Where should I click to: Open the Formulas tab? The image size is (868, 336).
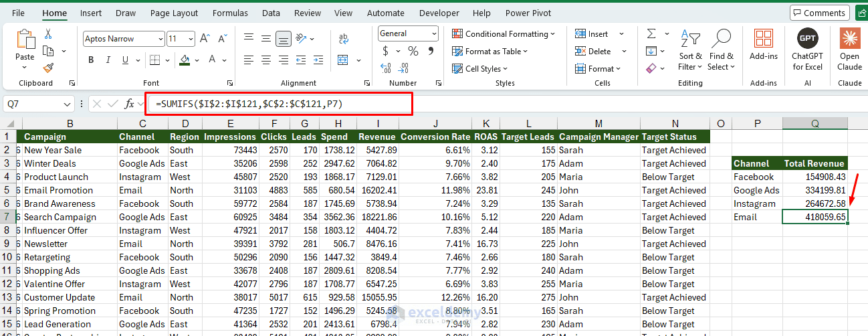(230, 13)
